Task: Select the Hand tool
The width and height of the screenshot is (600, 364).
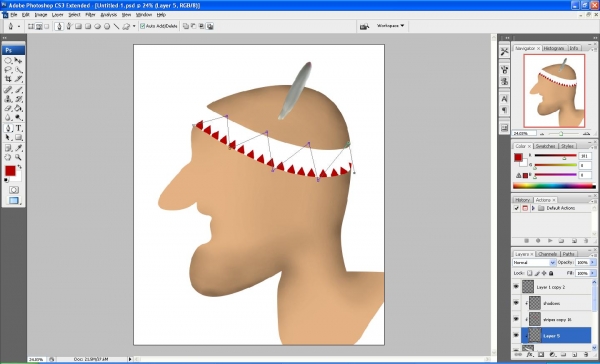Action: pyautogui.click(x=8, y=157)
